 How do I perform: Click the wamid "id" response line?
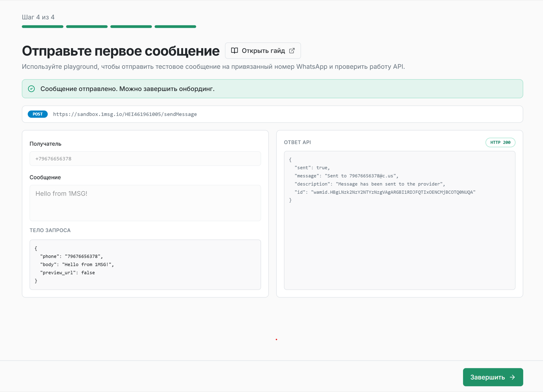385,192
